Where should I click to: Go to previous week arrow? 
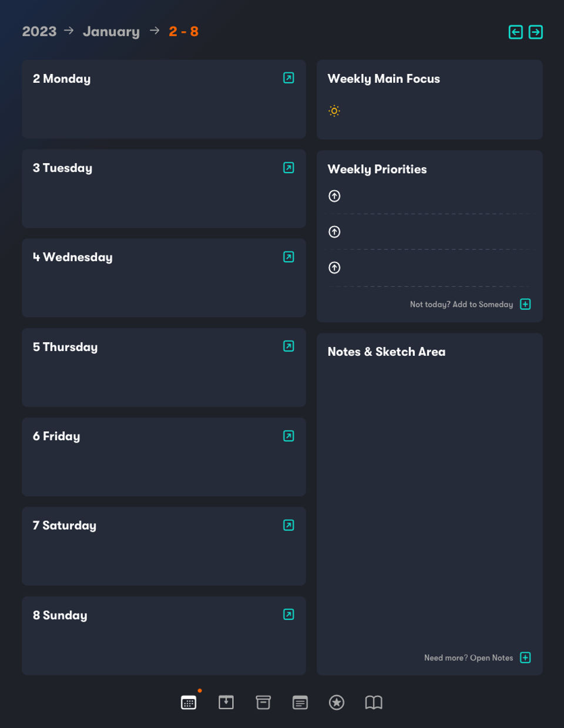coord(515,32)
